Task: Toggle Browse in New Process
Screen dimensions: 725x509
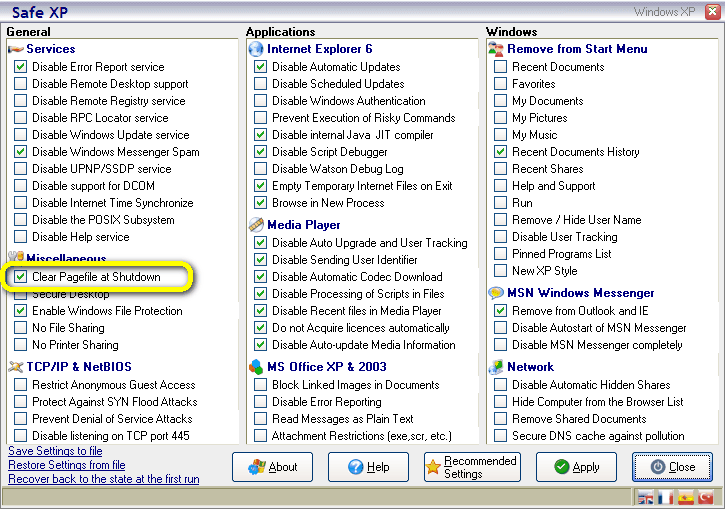Action: [260, 203]
